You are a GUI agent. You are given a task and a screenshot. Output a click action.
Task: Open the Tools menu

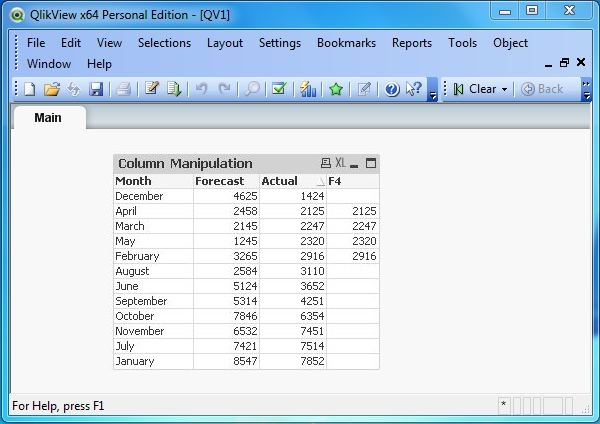tap(462, 43)
